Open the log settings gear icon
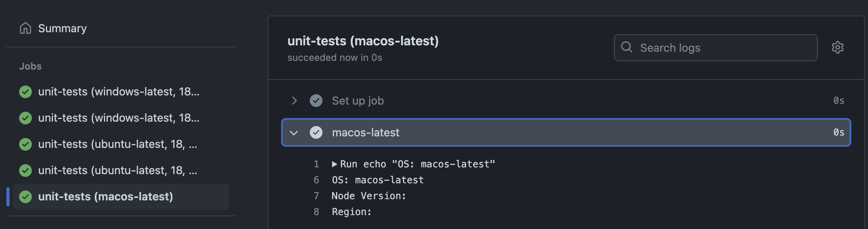 click(838, 47)
